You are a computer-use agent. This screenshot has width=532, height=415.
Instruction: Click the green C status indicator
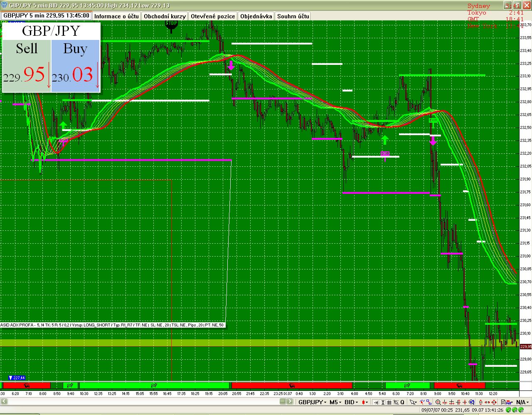(521, 410)
